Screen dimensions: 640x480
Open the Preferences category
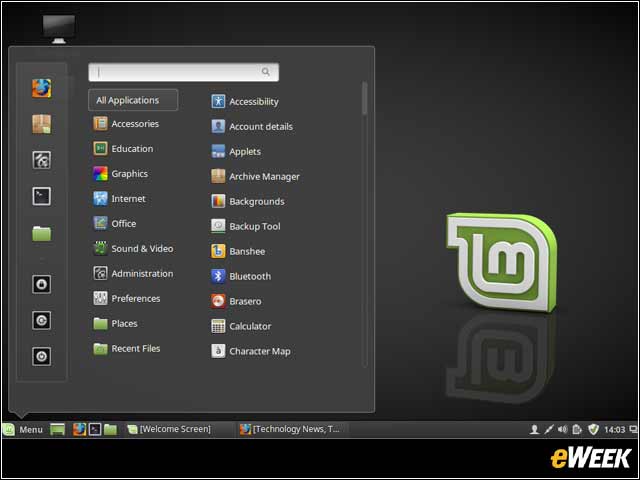coord(127,298)
